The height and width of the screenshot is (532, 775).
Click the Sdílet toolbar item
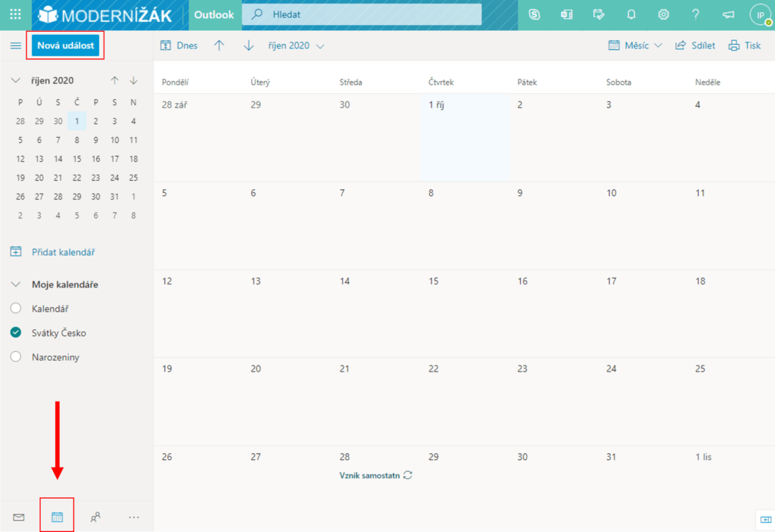tap(695, 46)
